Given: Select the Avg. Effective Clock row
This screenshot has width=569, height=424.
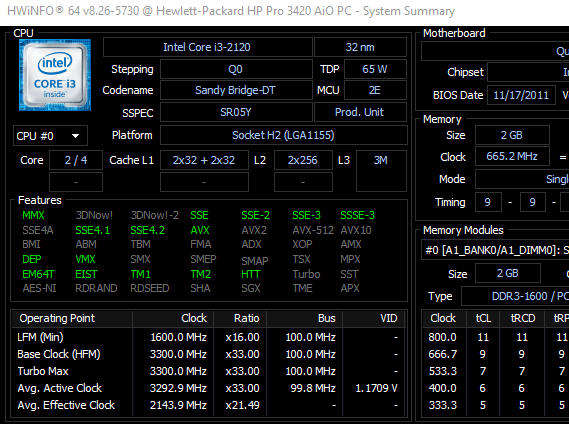Looking at the screenshot, I should click(209, 405).
